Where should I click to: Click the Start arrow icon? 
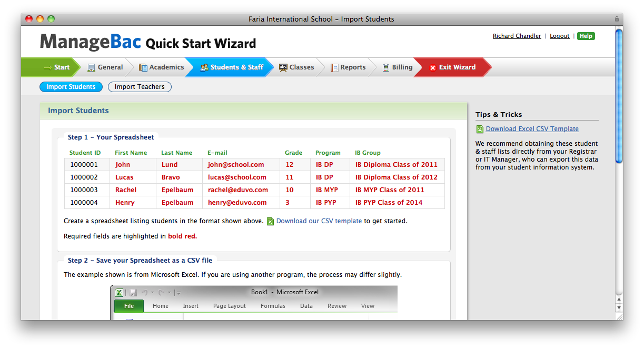click(47, 67)
